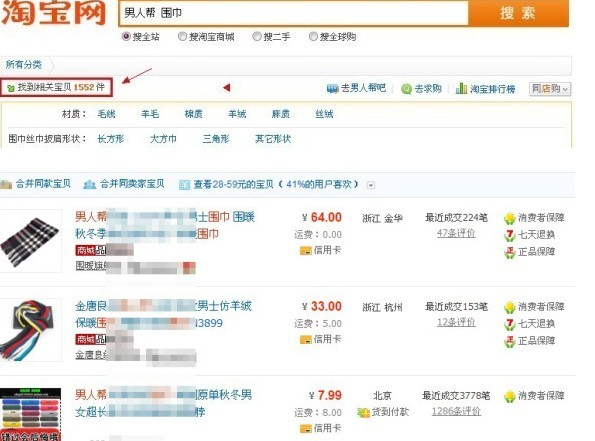Open the 同店购 dropdown
The image size is (595, 441).
550,89
